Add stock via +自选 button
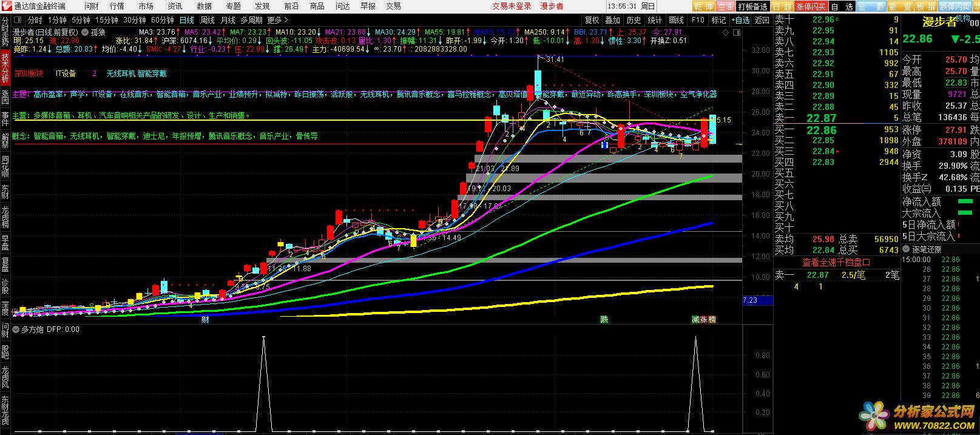Viewport: 980px width, 435px height. [x=740, y=20]
